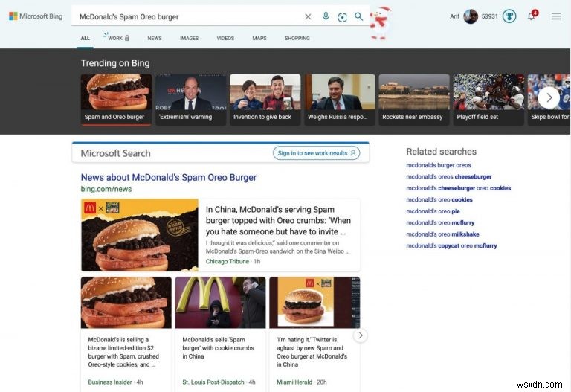The height and width of the screenshot is (392, 571).
Task: Open trending card Rockets near embassy
Action: click(414, 100)
